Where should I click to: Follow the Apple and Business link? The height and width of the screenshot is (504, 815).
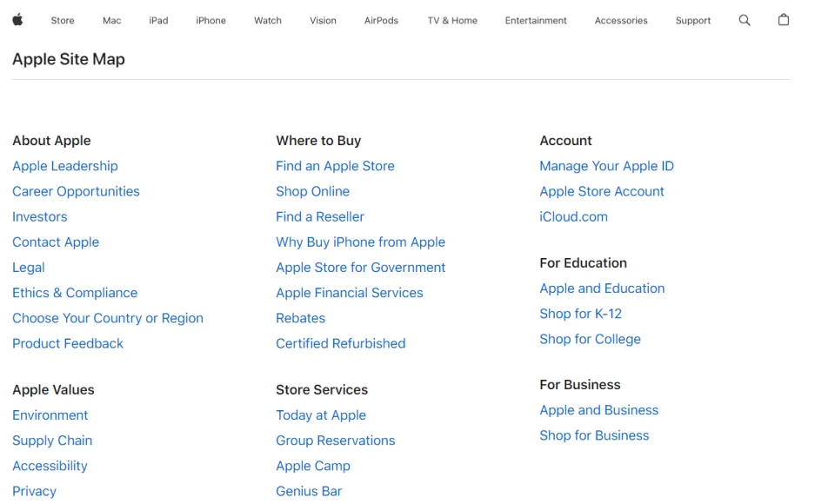[598, 410]
